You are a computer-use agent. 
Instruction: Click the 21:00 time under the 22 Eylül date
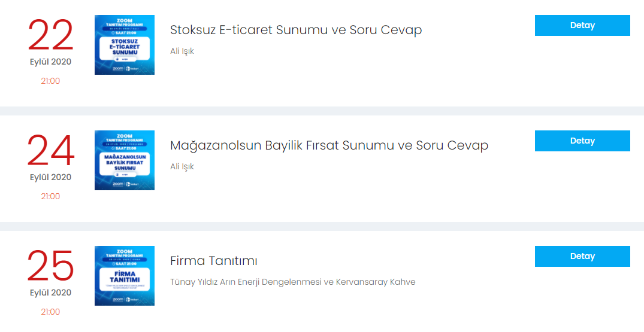50,81
